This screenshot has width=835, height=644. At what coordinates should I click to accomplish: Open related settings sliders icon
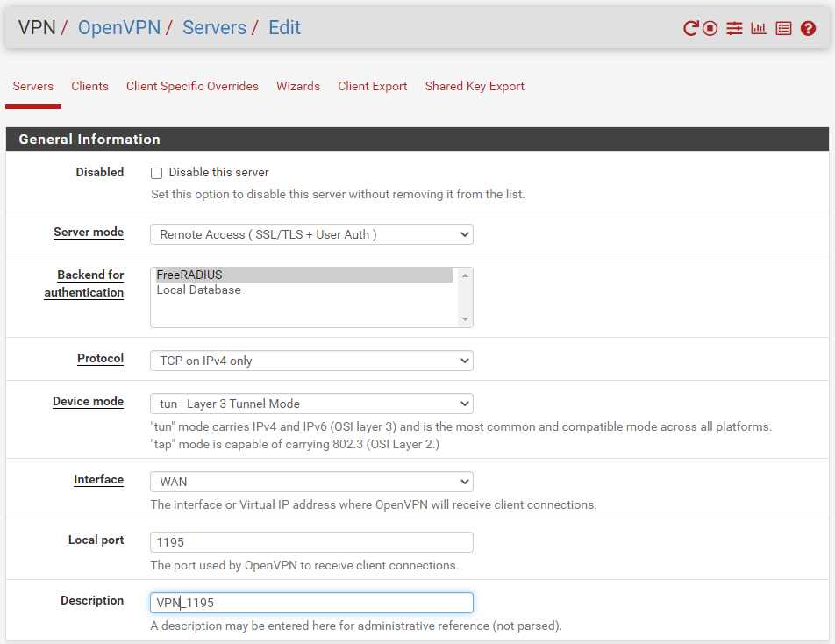coord(734,28)
